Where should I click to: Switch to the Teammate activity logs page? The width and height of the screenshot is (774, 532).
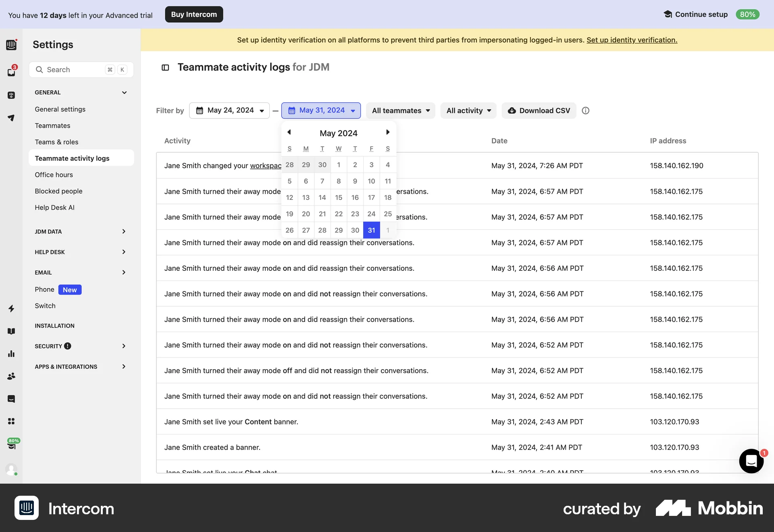(x=72, y=158)
